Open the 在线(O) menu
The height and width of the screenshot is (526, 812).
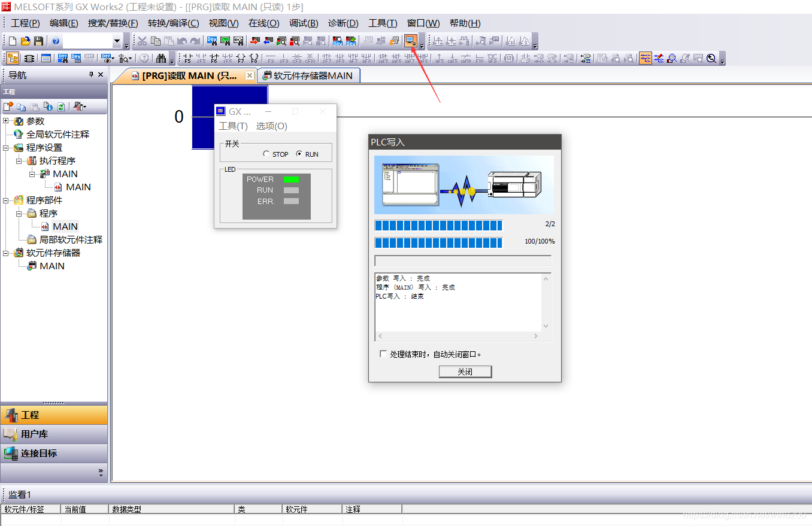coord(264,23)
